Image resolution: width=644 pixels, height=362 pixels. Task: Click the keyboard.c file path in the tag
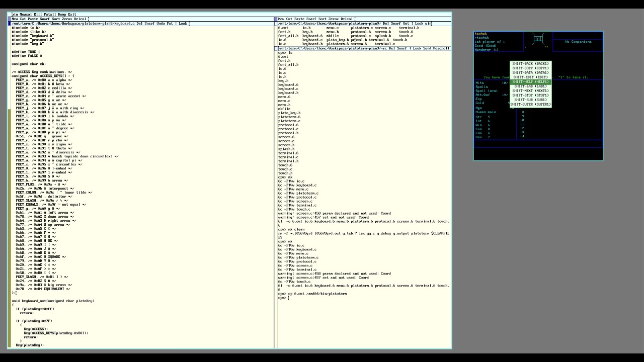click(x=73, y=23)
